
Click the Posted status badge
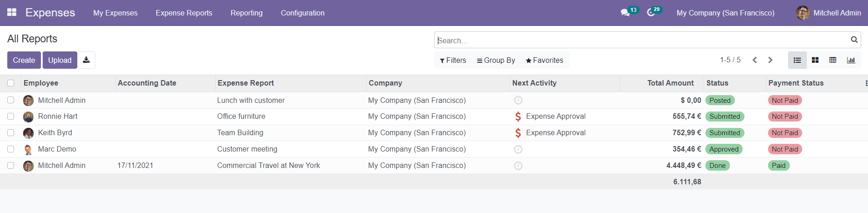(x=720, y=101)
